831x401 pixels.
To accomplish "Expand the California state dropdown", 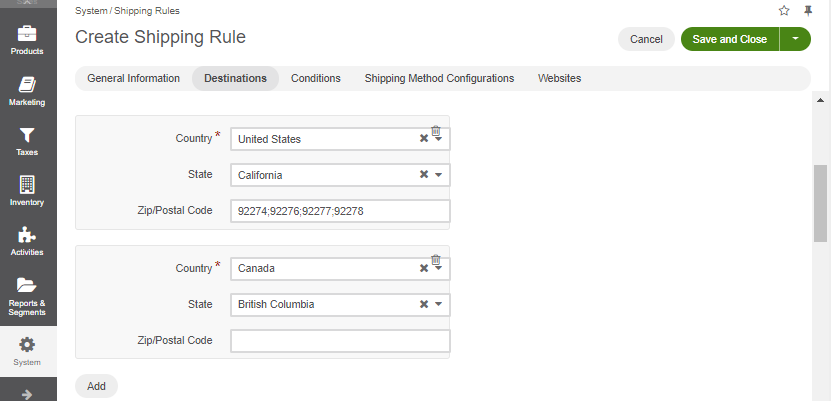I will [438, 175].
